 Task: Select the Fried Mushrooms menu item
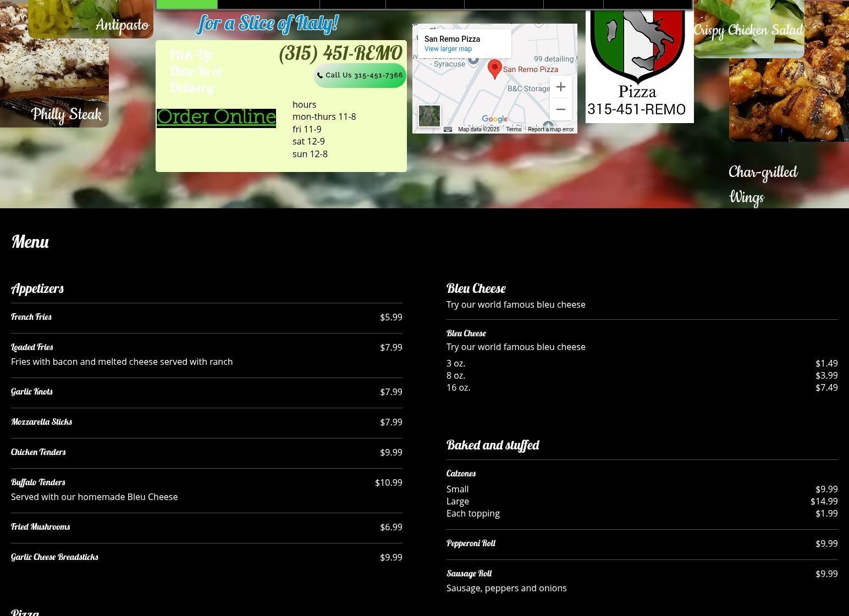tap(40, 527)
